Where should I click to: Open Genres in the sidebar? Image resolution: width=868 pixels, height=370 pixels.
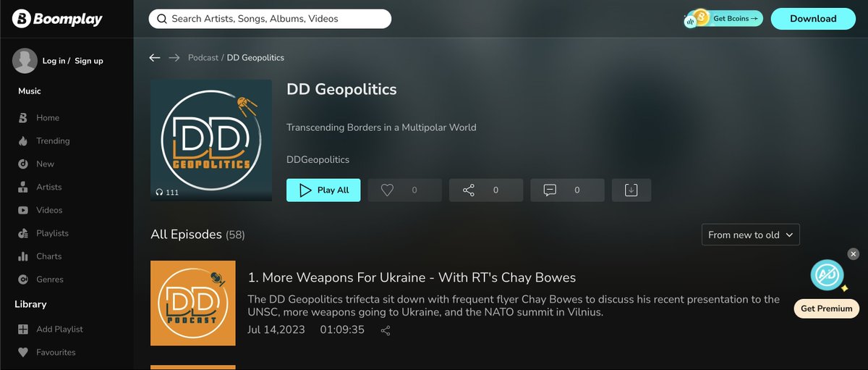point(50,280)
